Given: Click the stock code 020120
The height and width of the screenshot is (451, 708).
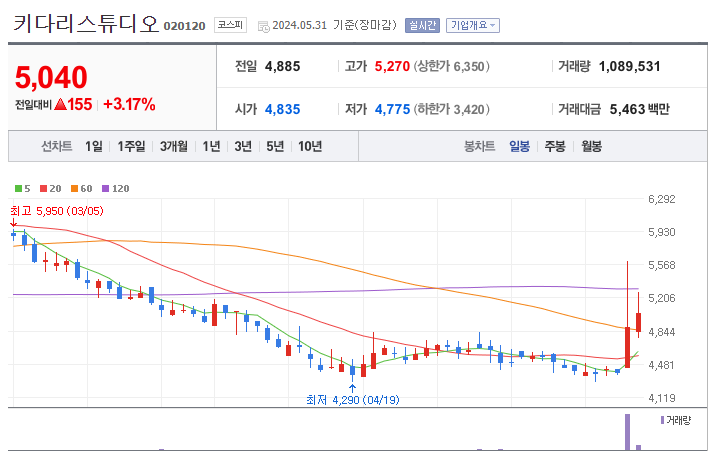Looking at the screenshot, I should pyautogui.click(x=184, y=26).
